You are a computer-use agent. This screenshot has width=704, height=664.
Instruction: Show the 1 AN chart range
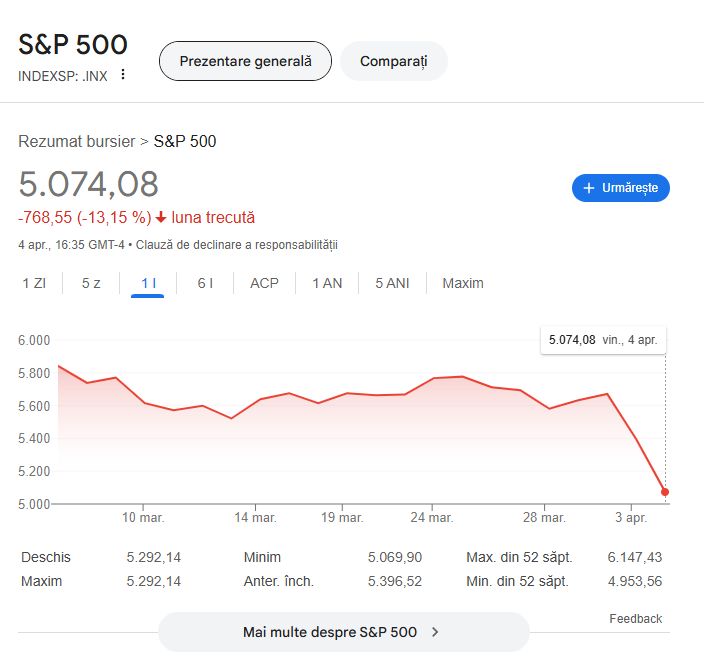(327, 283)
